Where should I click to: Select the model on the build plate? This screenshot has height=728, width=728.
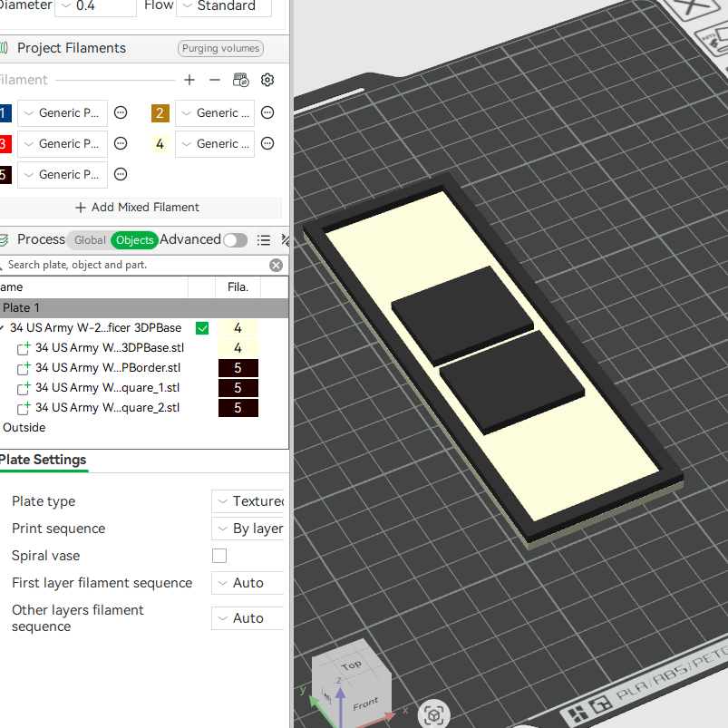click(492, 362)
